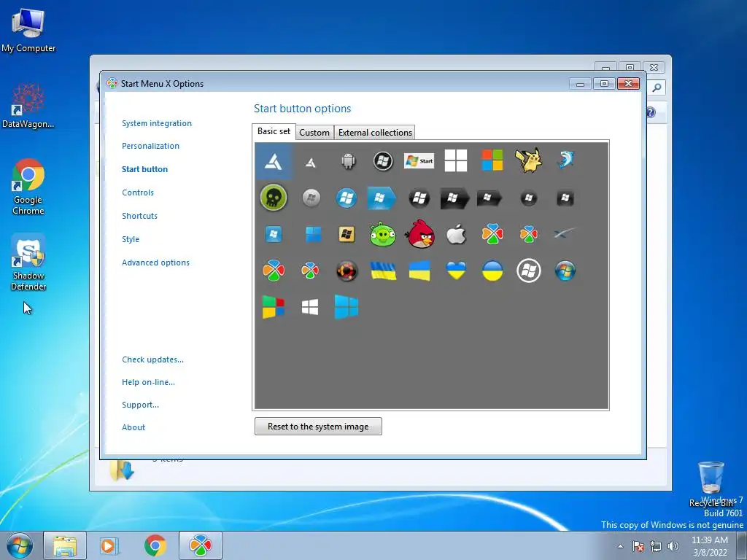Select the large blue Windows 8 logo
This screenshot has height=560, width=747.
point(347,307)
